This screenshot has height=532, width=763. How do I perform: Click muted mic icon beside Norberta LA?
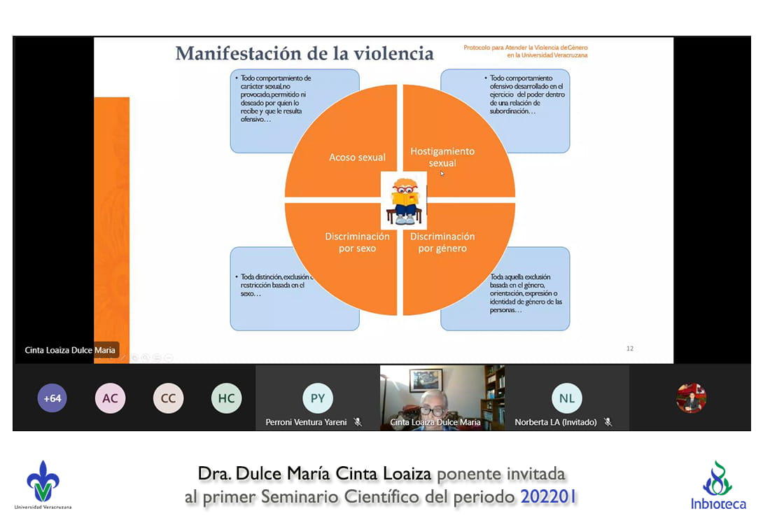[608, 422]
